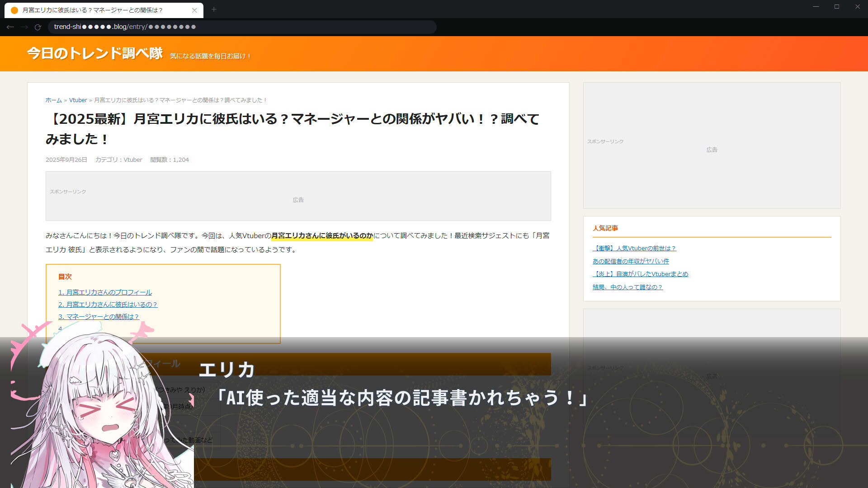Open 【炎上】自演がバレたVtuberまとめ article
The image size is (868, 488).
pos(640,274)
